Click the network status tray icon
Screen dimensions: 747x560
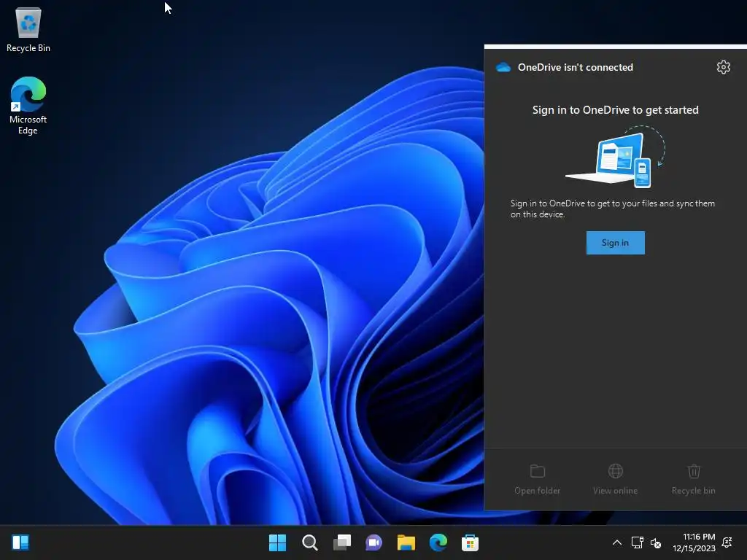coord(637,542)
